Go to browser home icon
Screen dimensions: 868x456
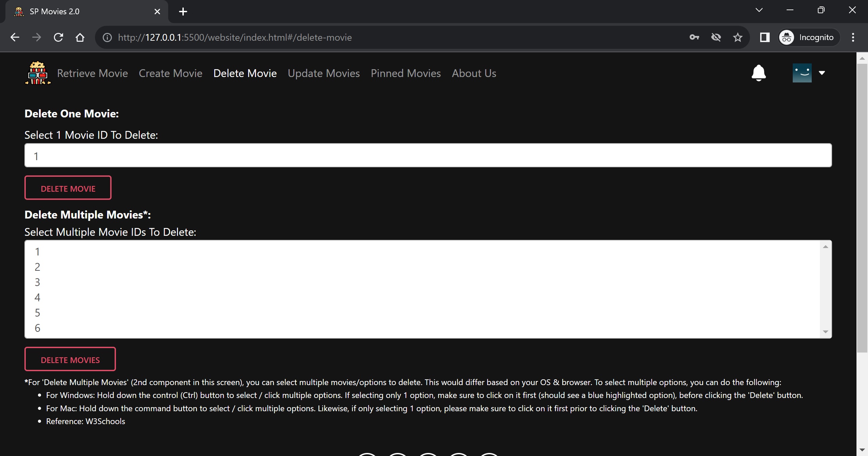tap(80, 37)
